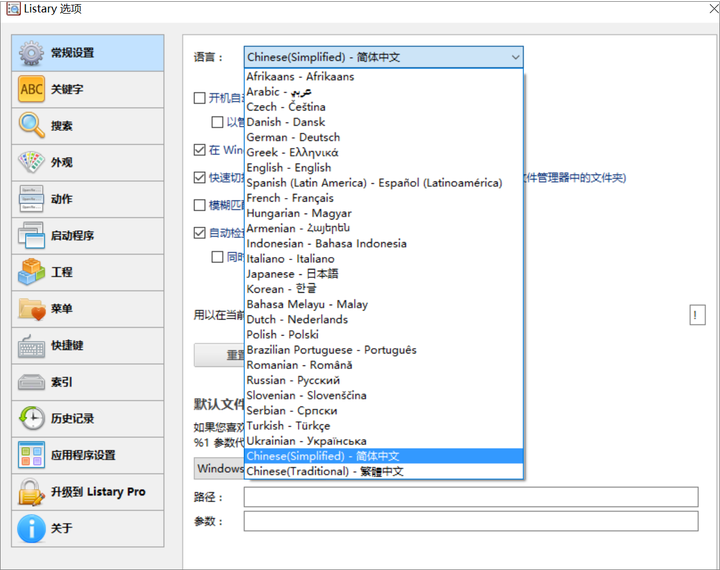Pick Italiano - Italiano option
The image size is (720, 570).
click(x=384, y=259)
